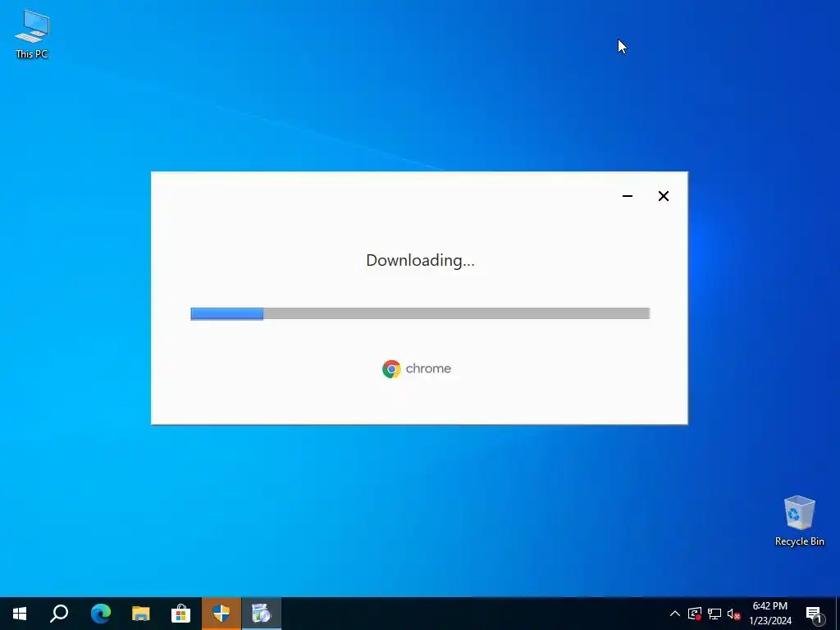
Task: Click the Show desktop sliver
Action: coord(838,614)
